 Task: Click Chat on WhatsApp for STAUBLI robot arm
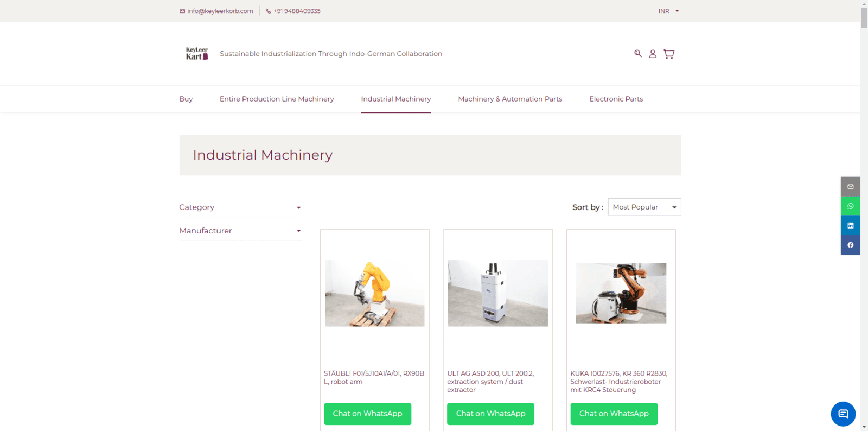[x=367, y=414]
